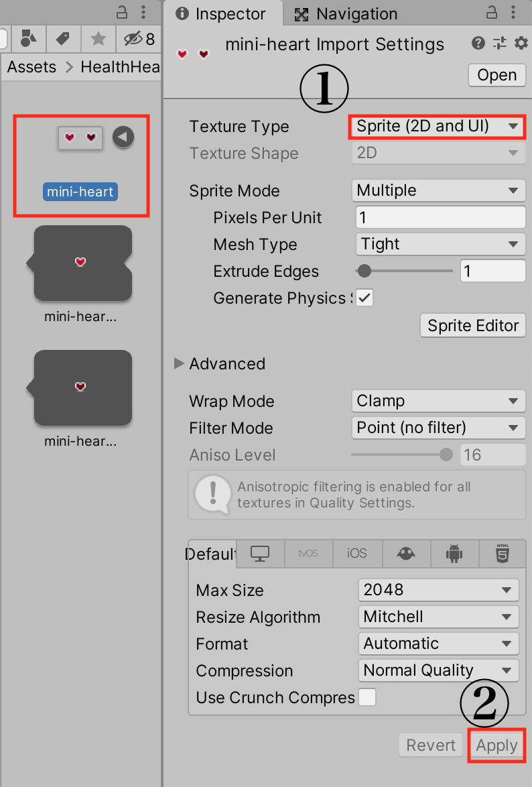Click the Apply button
Image resolution: width=532 pixels, height=787 pixels.
click(496, 745)
